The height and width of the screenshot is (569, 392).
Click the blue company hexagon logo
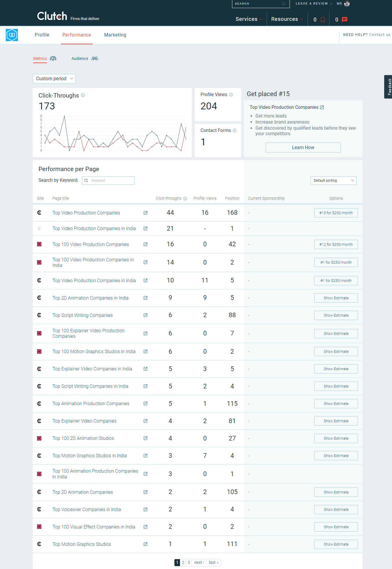pyautogui.click(x=12, y=35)
